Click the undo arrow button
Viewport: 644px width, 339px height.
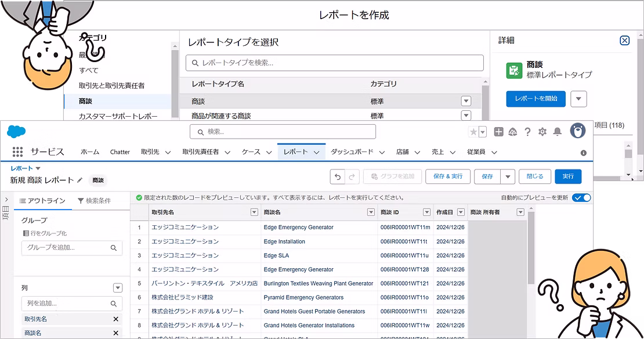tap(338, 176)
